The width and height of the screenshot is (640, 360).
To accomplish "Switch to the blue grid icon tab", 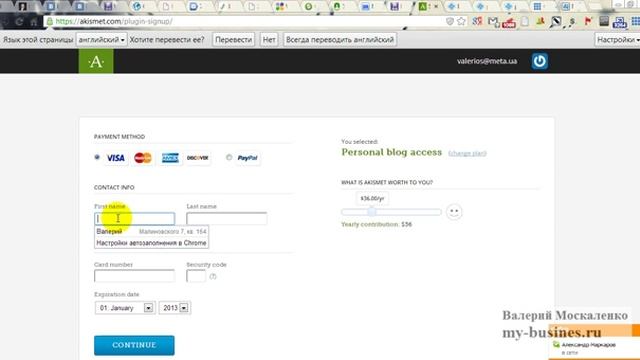I will click(x=542, y=7).
